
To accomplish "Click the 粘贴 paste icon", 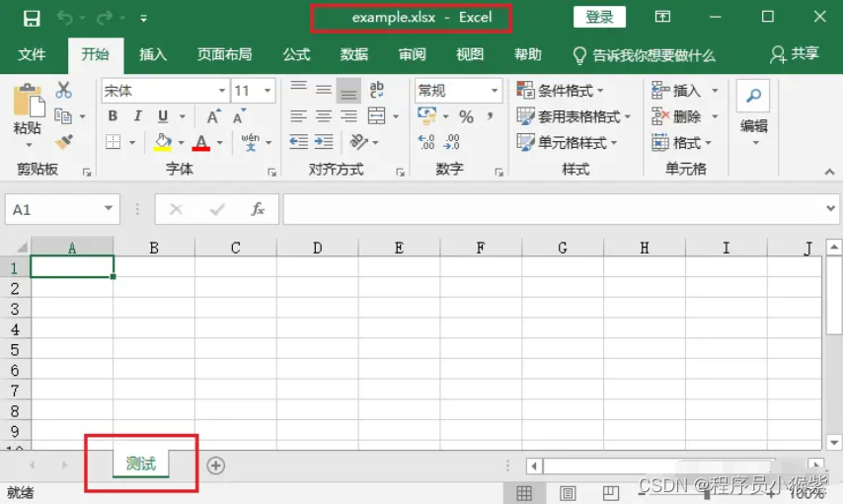I will (x=29, y=100).
